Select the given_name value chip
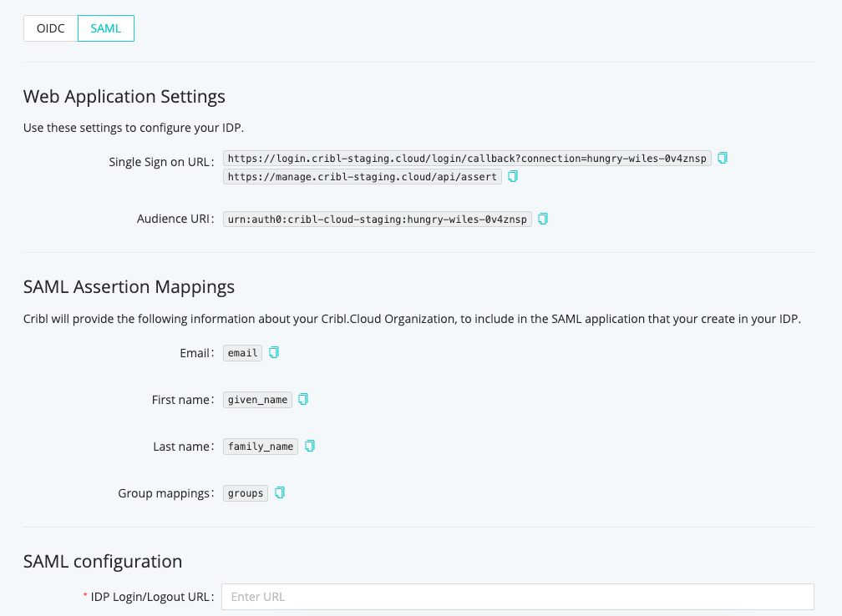Viewport: 842px width, 616px height. coord(257,399)
